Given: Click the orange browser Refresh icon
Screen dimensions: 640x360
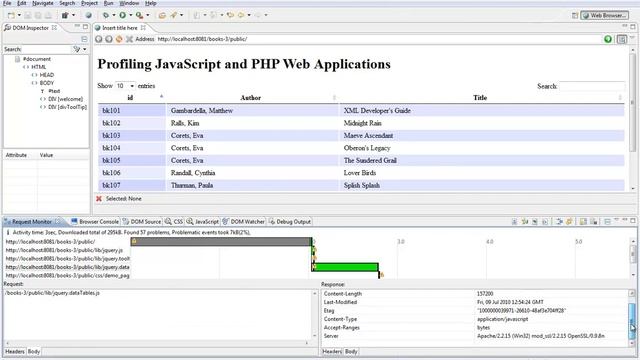Looking at the screenshot, I should pyautogui.click(x=119, y=39).
